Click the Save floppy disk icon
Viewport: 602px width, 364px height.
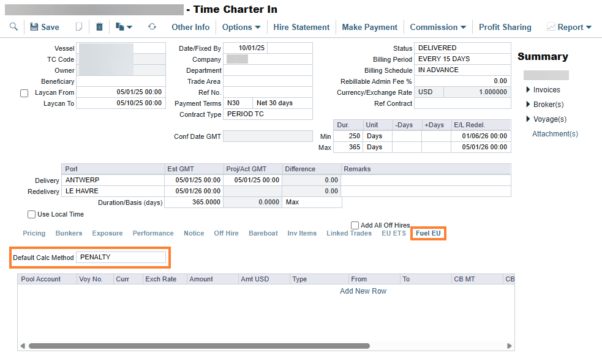coord(34,27)
